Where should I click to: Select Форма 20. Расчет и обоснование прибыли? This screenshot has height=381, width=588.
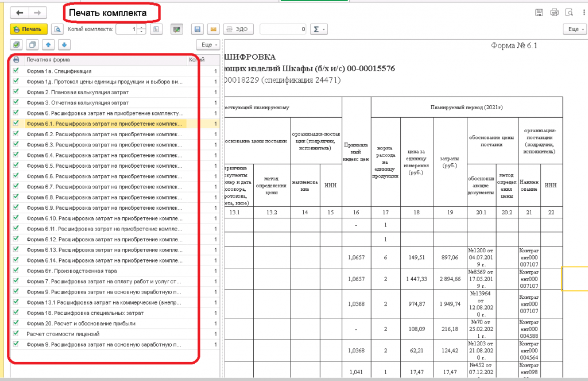pyautogui.click(x=81, y=324)
